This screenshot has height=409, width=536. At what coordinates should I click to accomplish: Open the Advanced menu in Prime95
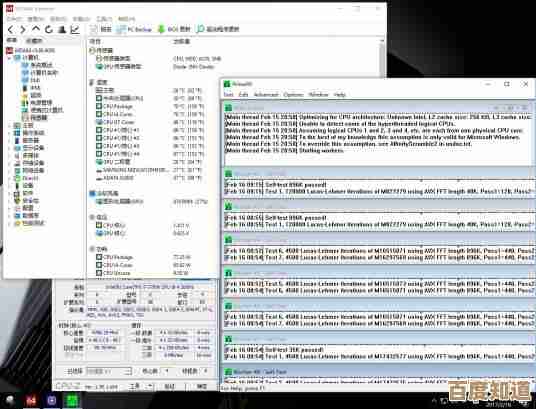tap(266, 94)
